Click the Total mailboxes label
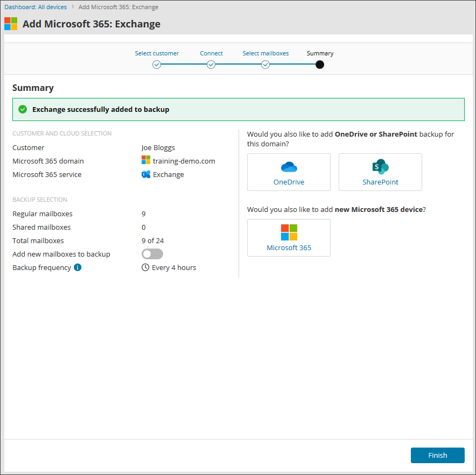 point(38,240)
